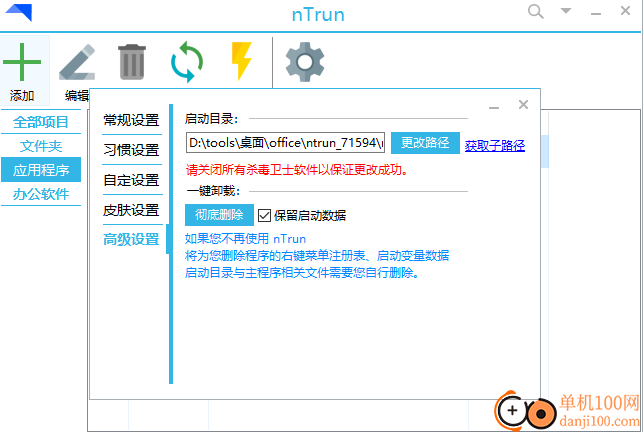Select 文件夹 category
Screen dimensions: 643x432
(41, 146)
